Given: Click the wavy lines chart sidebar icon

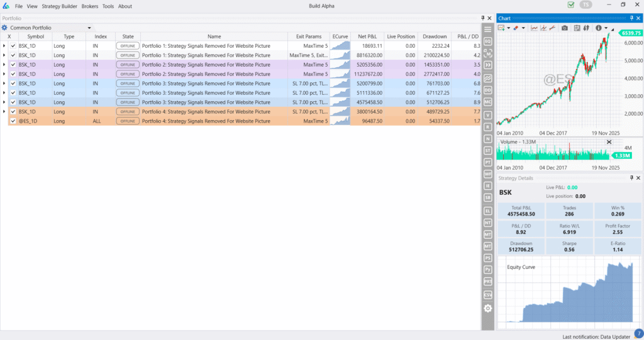Looking at the screenshot, I should click(487, 78).
